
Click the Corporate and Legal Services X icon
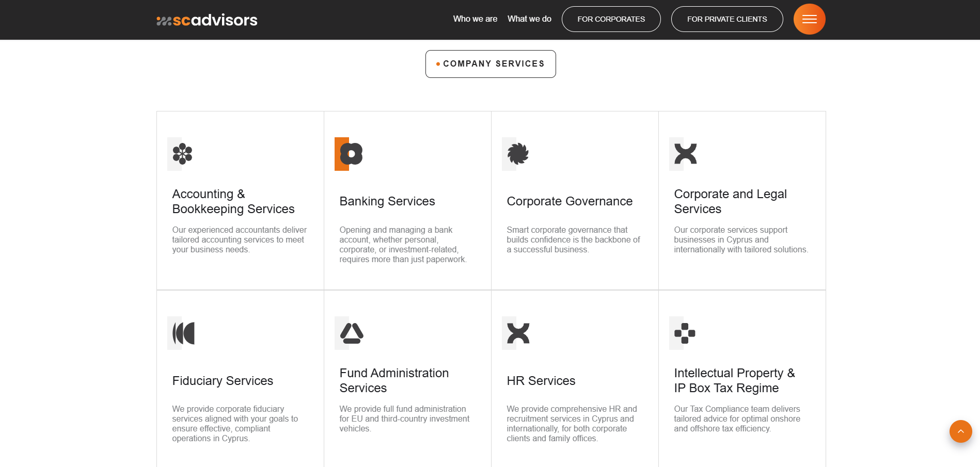click(685, 154)
